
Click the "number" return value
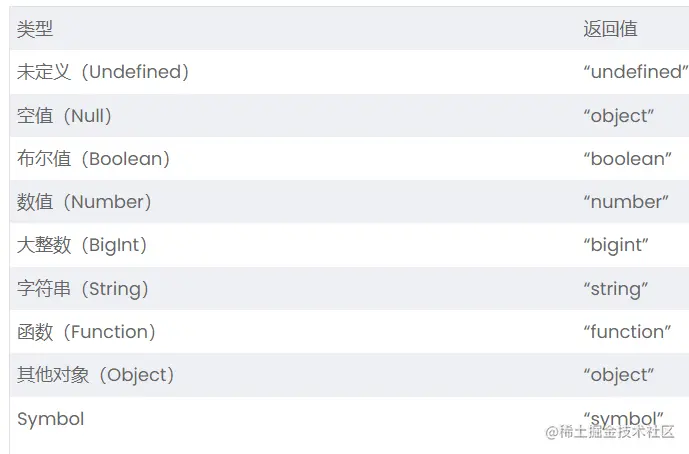[625, 202]
